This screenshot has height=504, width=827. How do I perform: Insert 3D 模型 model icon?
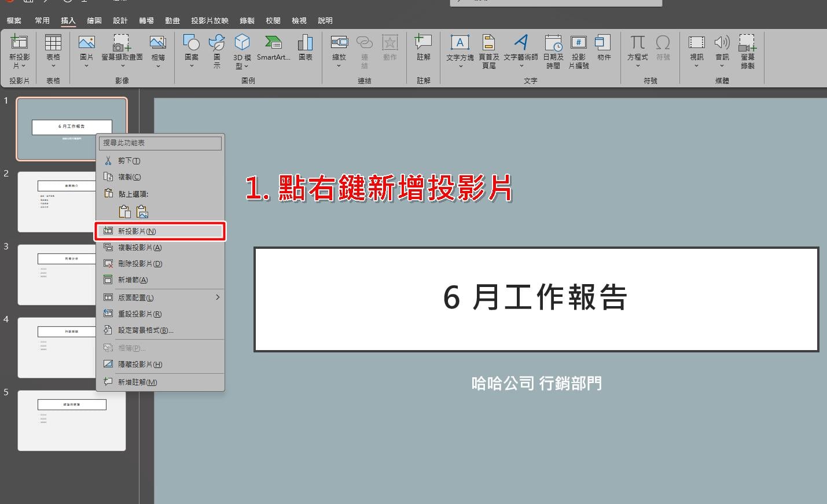point(242,51)
